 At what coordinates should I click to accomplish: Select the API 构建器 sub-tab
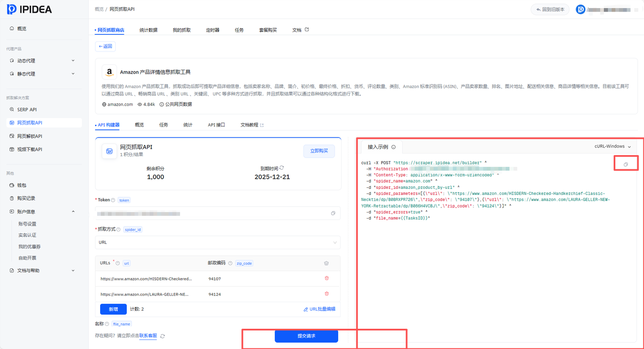108,125
